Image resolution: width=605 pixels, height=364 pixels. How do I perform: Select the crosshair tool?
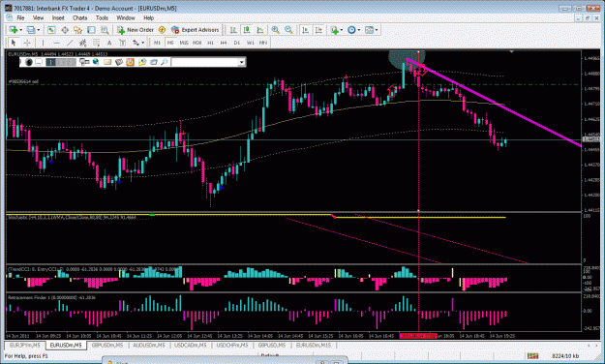click(x=27, y=43)
